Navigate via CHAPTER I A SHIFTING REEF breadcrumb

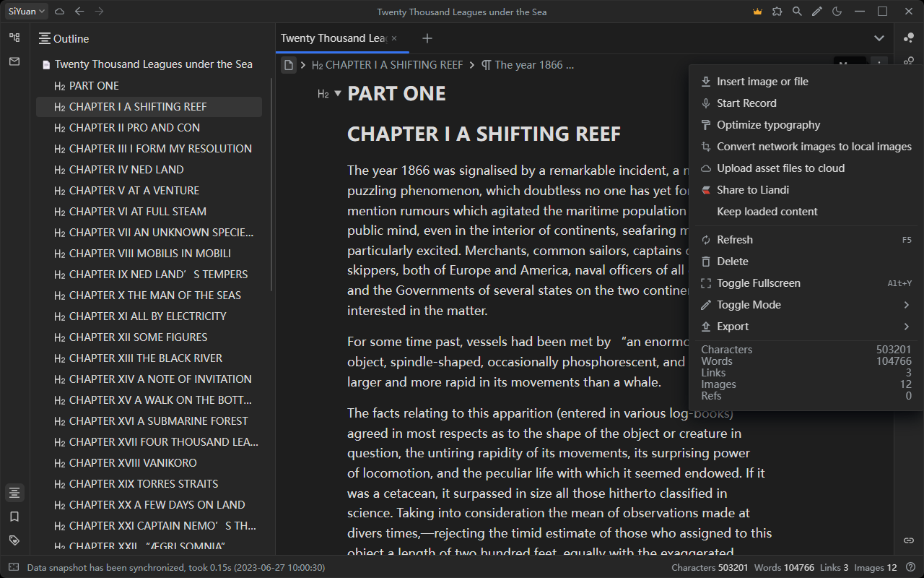coord(386,64)
